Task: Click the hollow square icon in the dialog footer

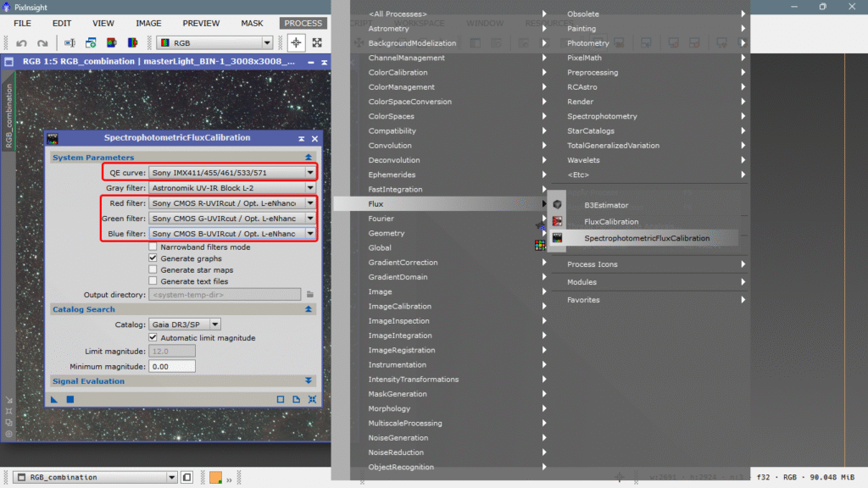Action: [281, 400]
